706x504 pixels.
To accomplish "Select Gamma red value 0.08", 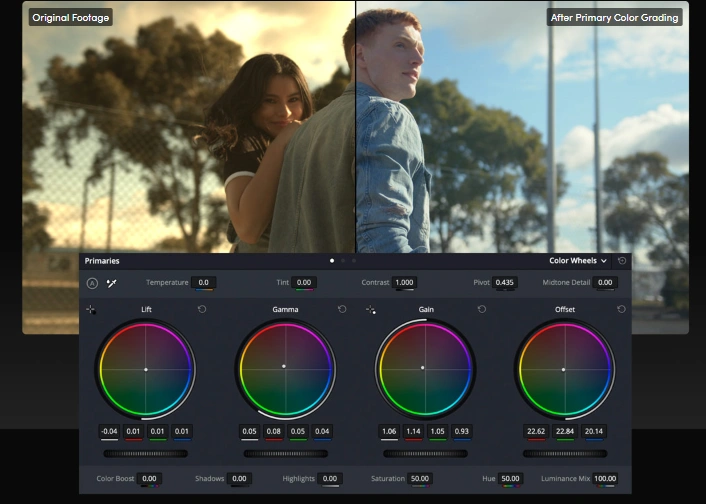I will point(273,431).
